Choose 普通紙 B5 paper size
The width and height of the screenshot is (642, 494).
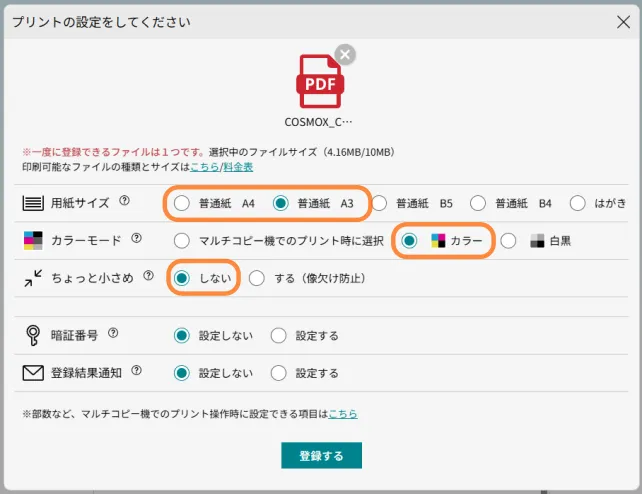click(380, 203)
